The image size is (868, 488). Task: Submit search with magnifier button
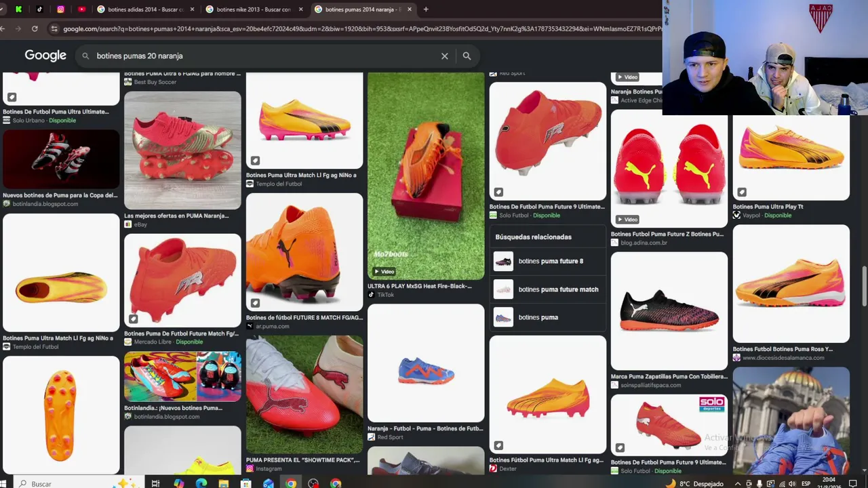pyautogui.click(x=467, y=56)
